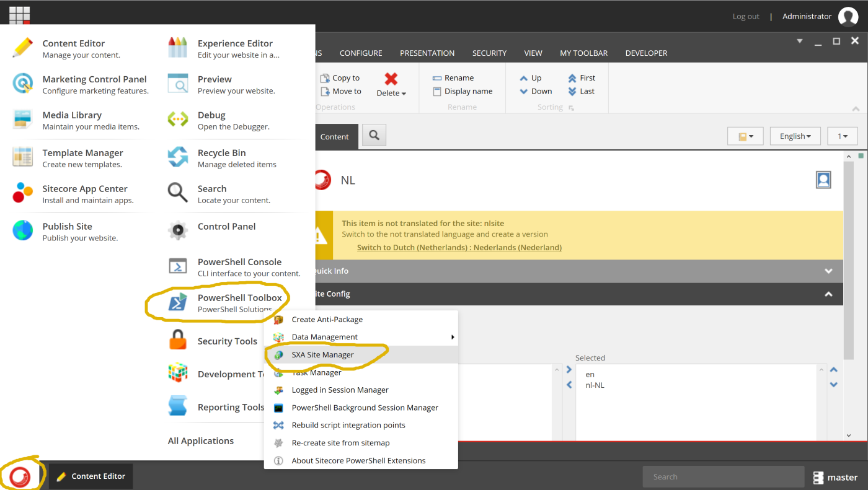Select Create Anti-Package menu entry
868x490 pixels.
[361, 320]
